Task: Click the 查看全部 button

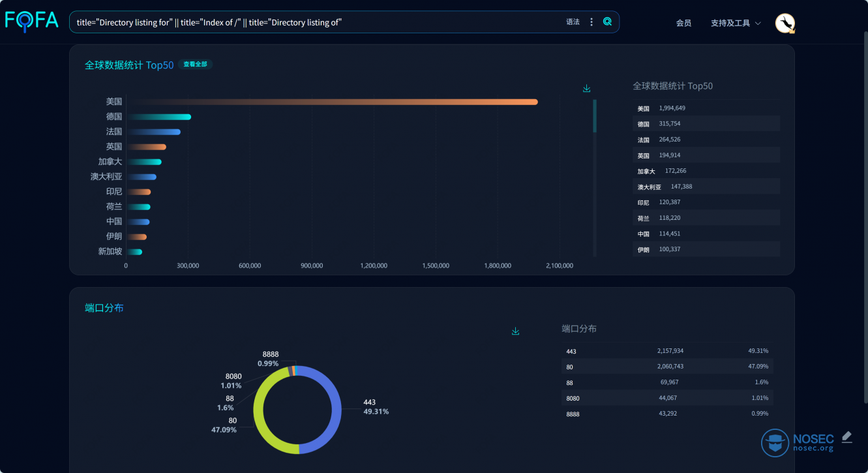Action: pyautogui.click(x=195, y=65)
